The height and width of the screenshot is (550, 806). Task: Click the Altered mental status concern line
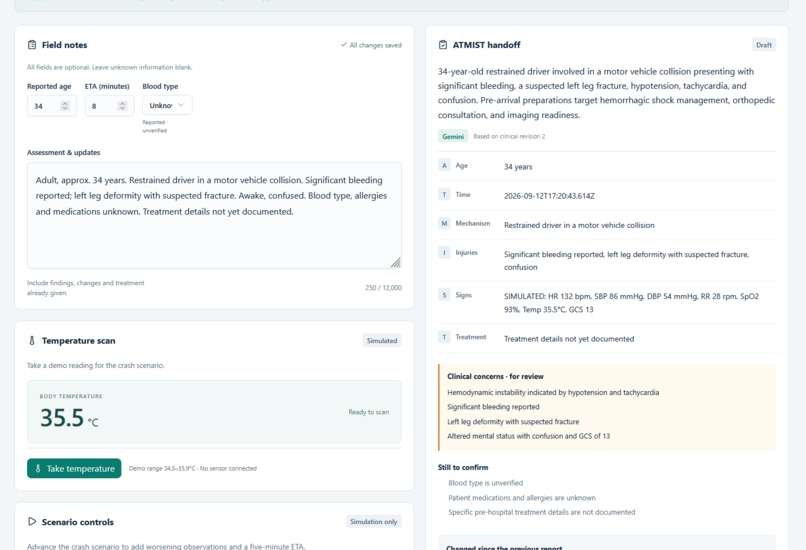(528, 436)
